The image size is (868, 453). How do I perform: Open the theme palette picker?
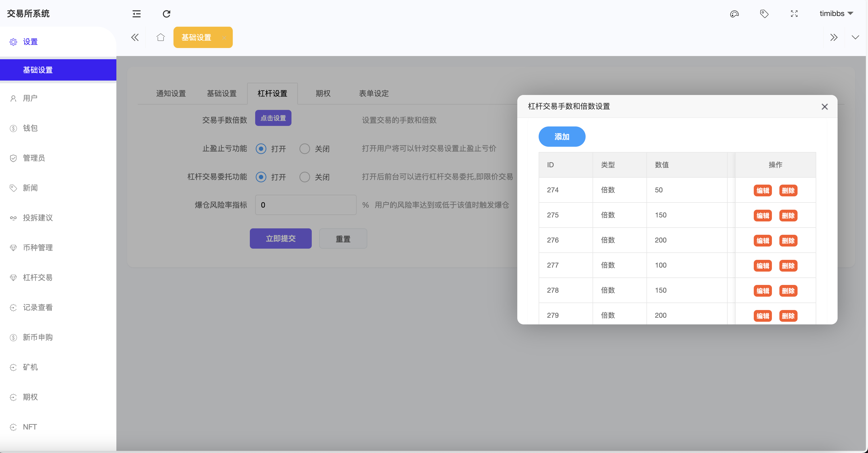click(734, 14)
